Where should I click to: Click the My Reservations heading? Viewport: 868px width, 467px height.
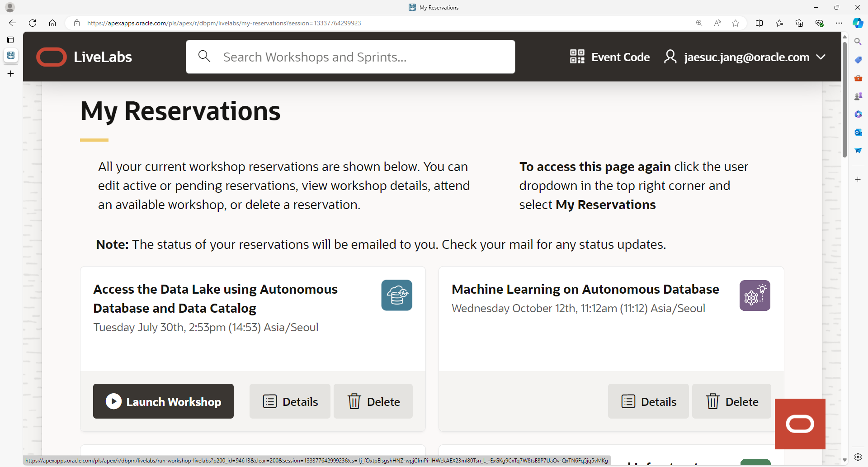pyautogui.click(x=180, y=111)
